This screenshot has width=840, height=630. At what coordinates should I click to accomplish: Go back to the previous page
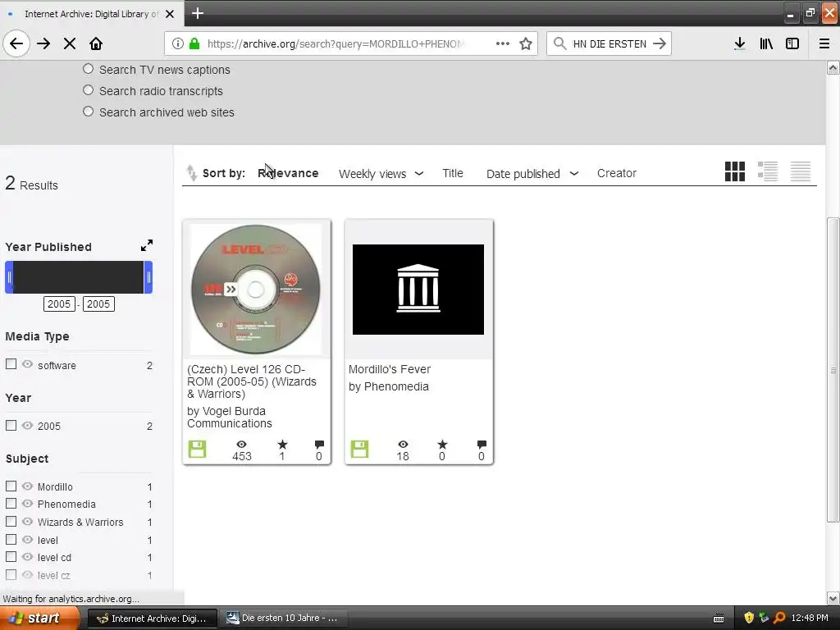(x=16, y=43)
